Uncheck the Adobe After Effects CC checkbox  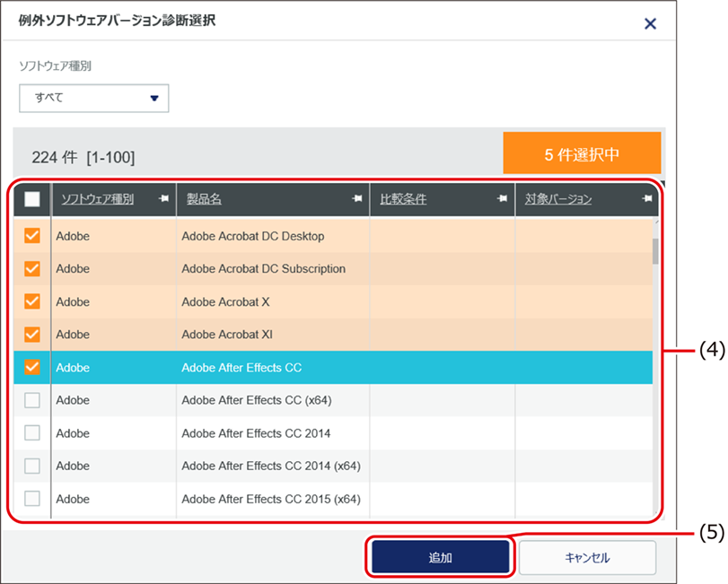(32, 368)
